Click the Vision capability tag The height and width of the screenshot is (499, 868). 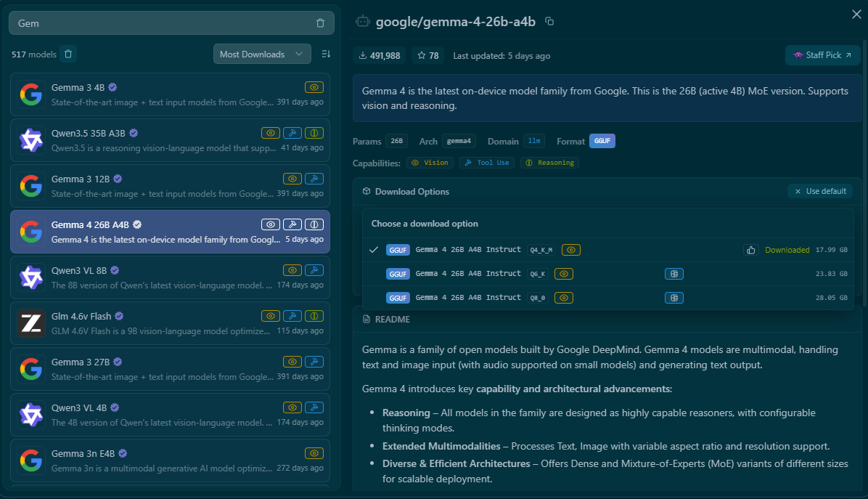coord(430,162)
